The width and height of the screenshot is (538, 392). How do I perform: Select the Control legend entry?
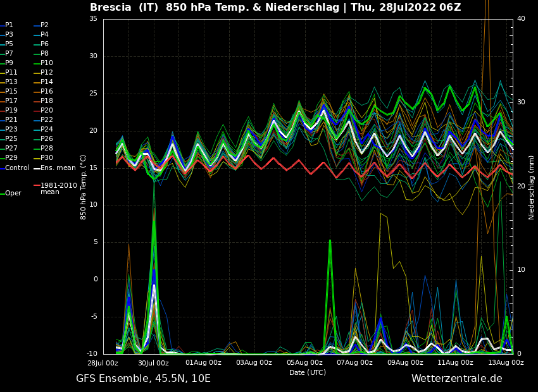17,168
